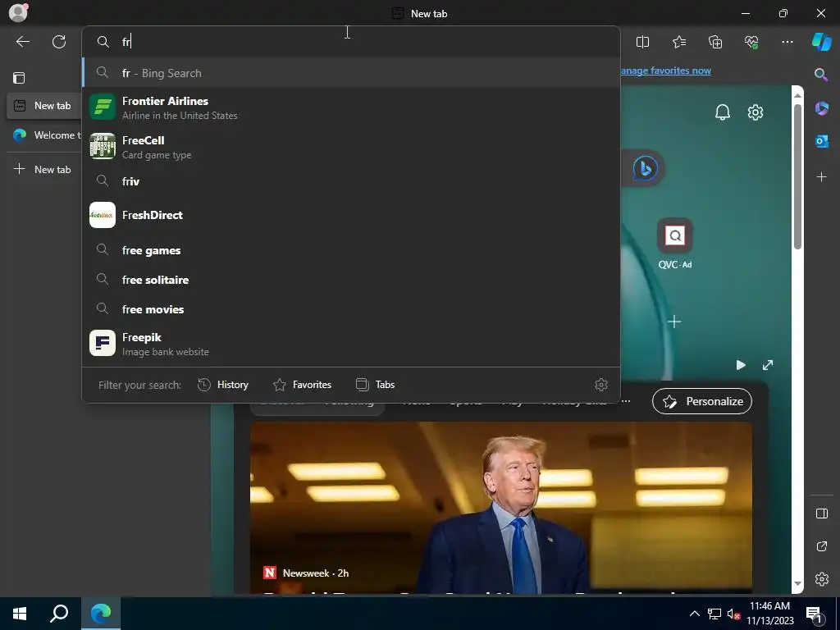Open the Windows Start menu

(20, 614)
